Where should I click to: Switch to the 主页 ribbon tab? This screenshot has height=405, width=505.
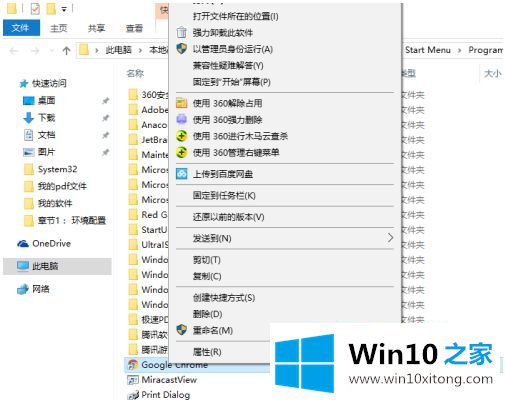tap(59, 28)
